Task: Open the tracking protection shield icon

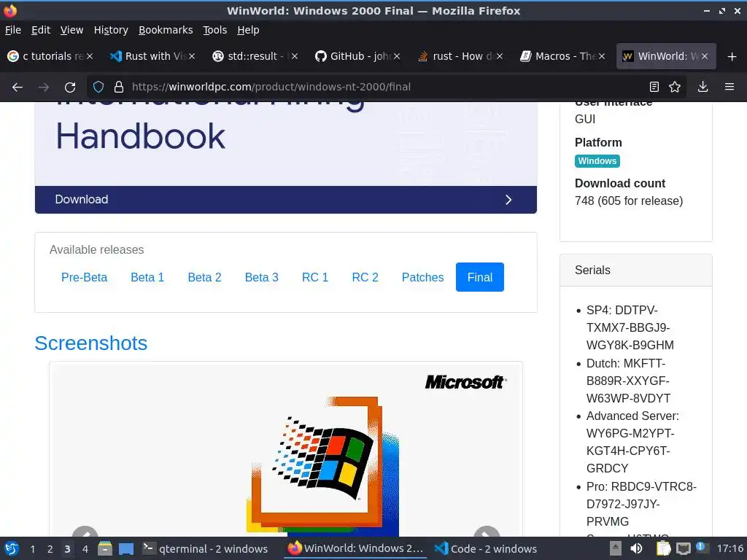Action: (x=98, y=87)
